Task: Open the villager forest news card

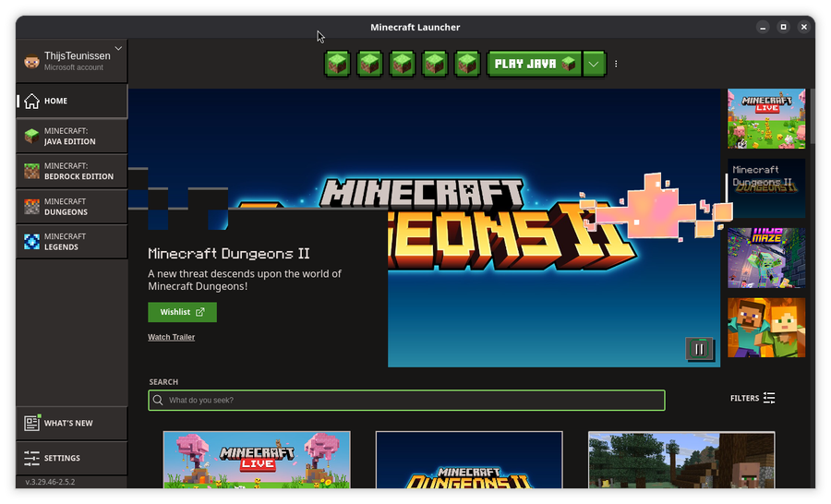Action: 681,460
